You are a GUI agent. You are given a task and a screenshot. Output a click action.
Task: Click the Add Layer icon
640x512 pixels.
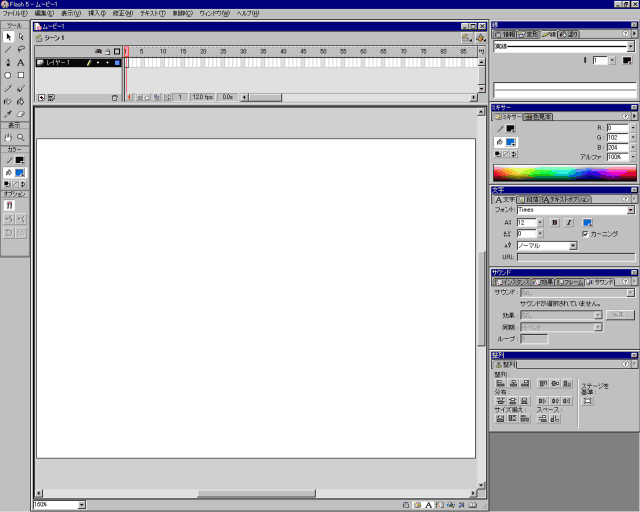click(x=41, y=98)
